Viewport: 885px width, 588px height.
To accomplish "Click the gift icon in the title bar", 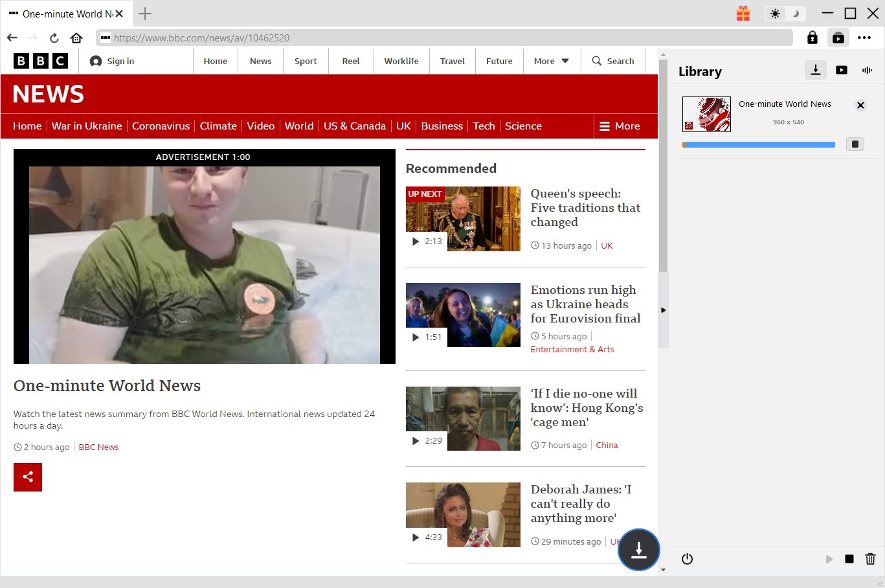I will [743, 13].
